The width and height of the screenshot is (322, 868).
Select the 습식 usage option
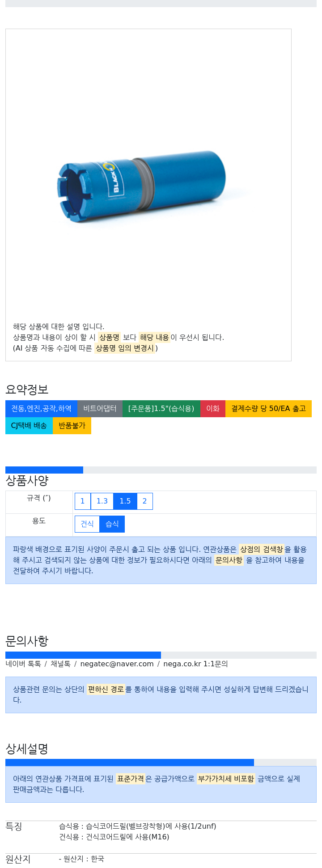[x=112, y=524]
